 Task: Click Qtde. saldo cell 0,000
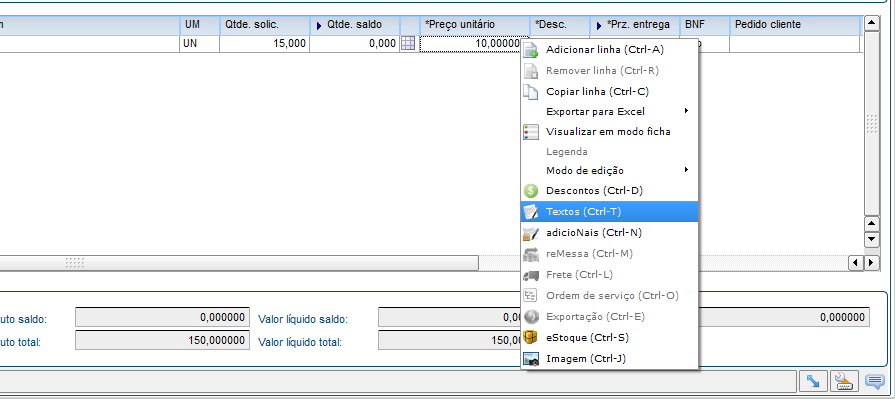pos(355,43)
